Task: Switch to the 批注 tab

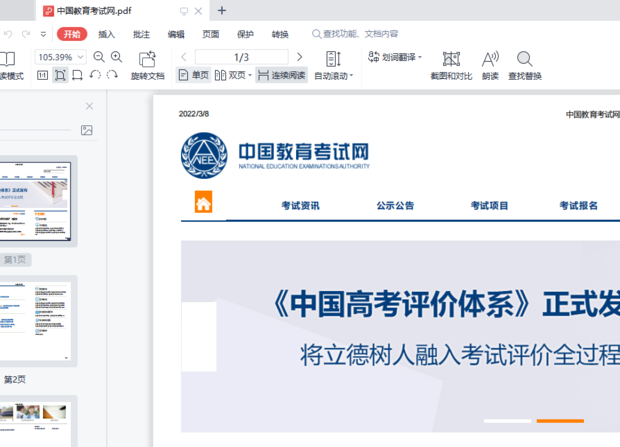Action: pos(141,34)
